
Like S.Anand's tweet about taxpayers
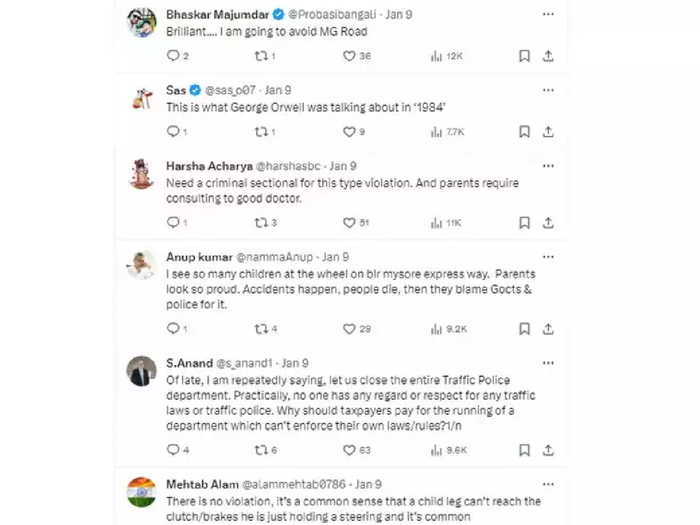[x=348, y=449]
